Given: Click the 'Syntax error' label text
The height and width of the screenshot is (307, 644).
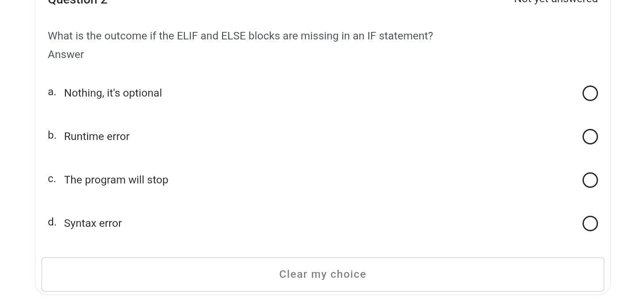Looking at the screenshot, I should 92,223.
